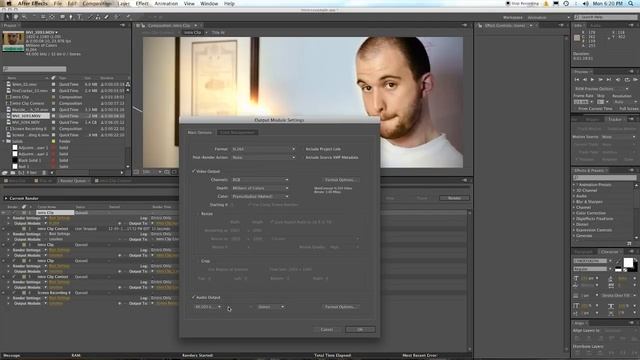Open the Window menu
The image size is (640, 360).
point(209,4)
